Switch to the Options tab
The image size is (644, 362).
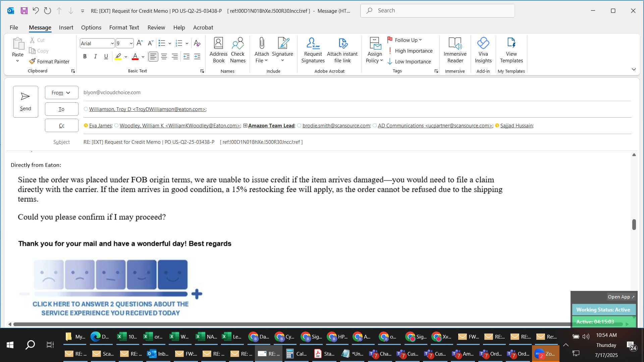pos(91,27)
